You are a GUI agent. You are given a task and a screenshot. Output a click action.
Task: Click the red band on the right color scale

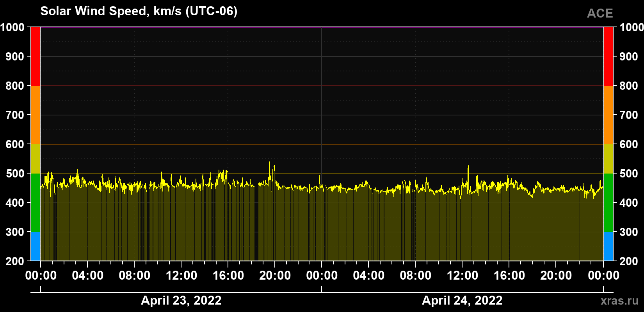(608, 57)
